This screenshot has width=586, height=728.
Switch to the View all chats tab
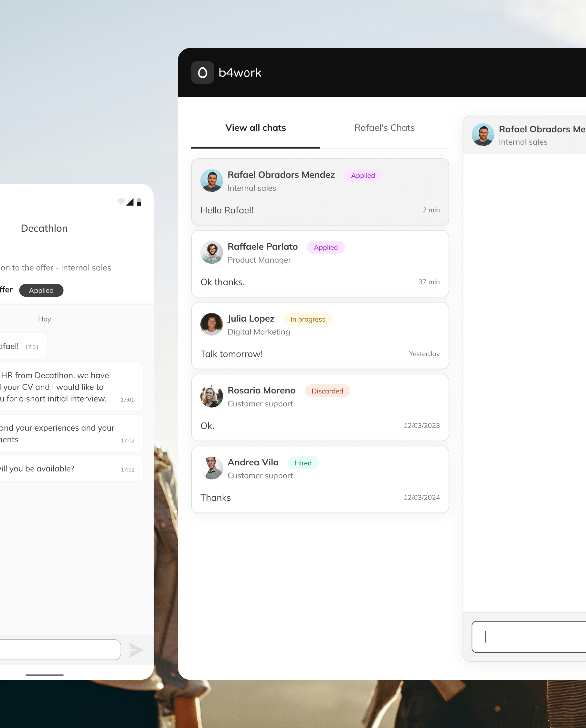click(x=255, y=128)
